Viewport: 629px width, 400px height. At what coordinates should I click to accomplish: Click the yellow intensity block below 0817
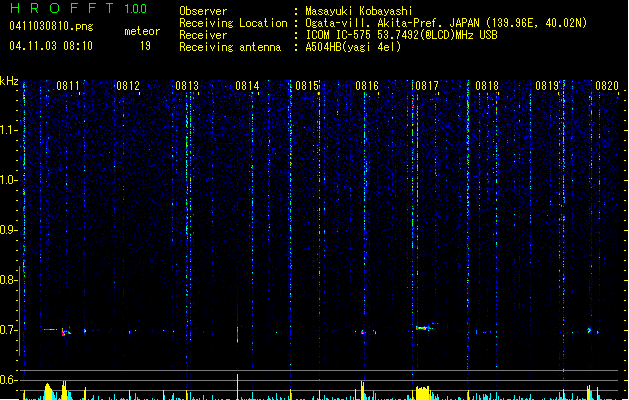[x=422, y=393]
